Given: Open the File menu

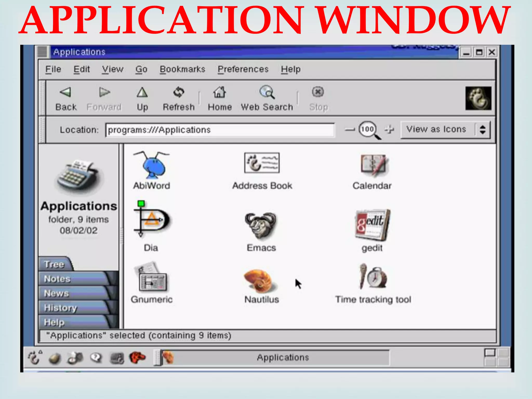Looking at the screenshot, I should [53, 69].
